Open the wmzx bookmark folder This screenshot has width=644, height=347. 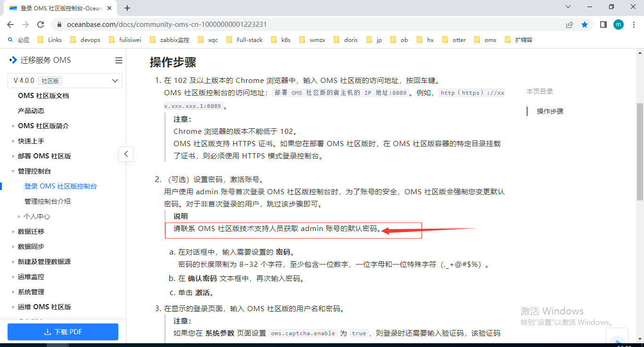[312, 40]
